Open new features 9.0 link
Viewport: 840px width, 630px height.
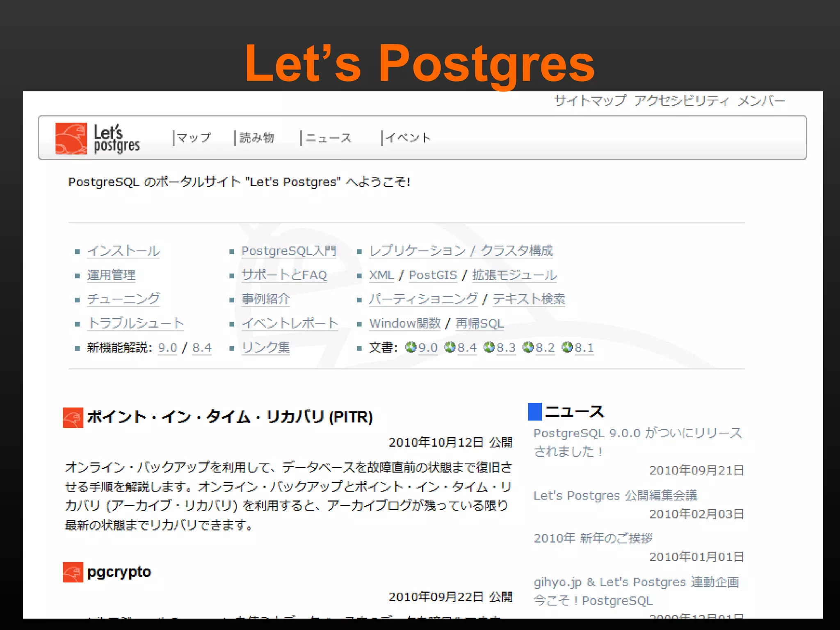168,348
